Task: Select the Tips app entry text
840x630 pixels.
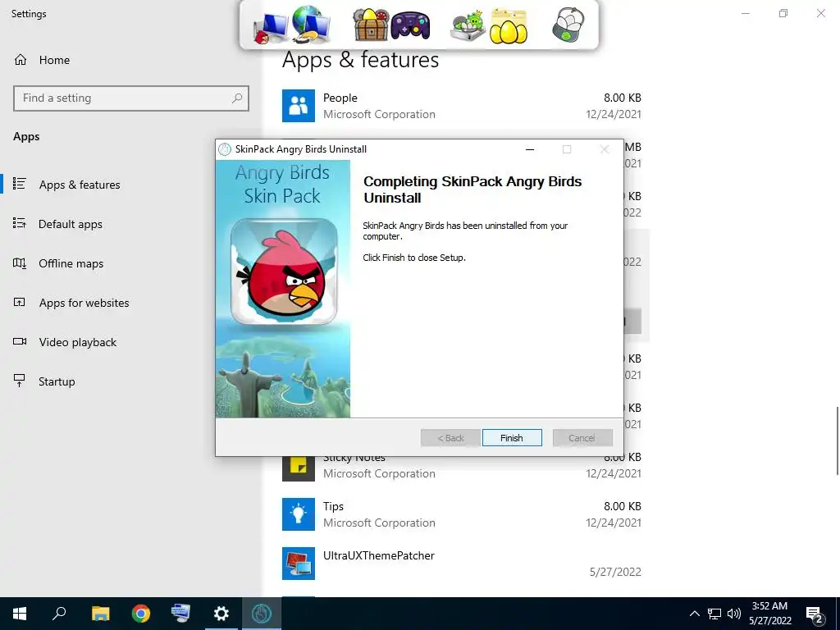Action: pos(333,506)
